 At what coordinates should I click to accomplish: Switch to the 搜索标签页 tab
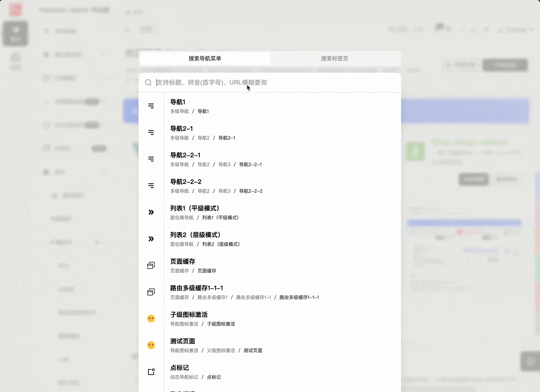(334, 58)
